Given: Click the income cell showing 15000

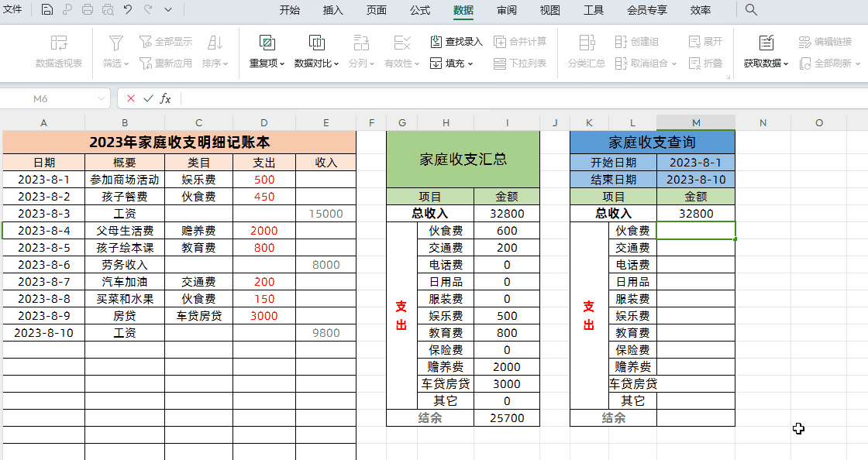Looking at the screenshot, I should click(x=325, y=214).
